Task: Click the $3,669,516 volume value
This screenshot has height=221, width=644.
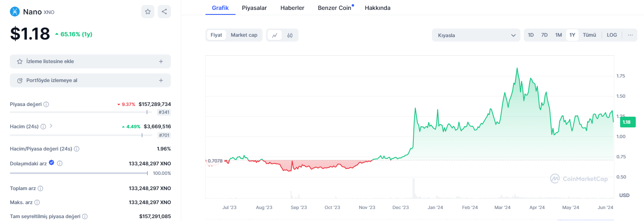Action: coord(157,127)
